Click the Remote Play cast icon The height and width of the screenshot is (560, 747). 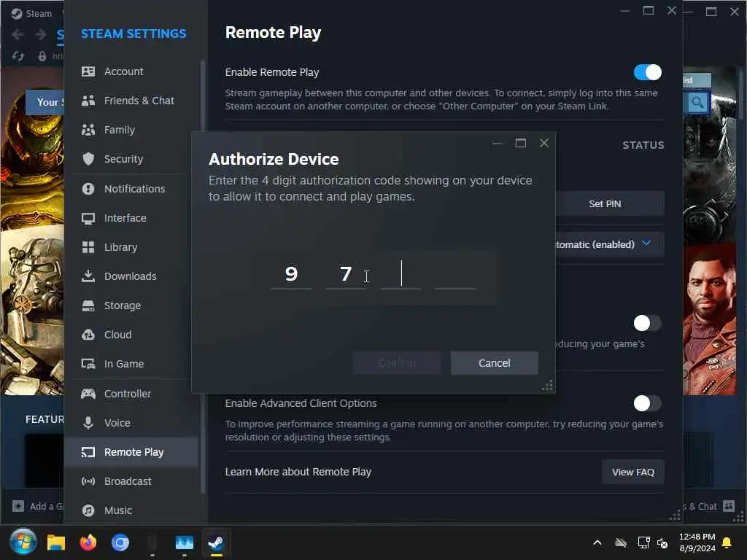click(88, 452)
